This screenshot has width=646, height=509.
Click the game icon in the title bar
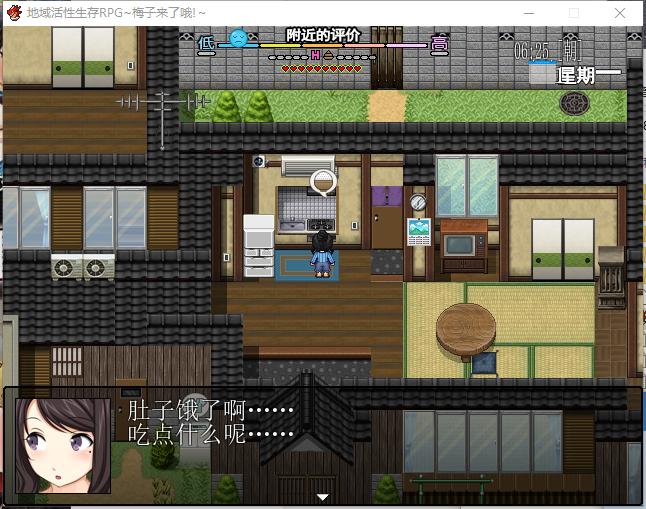pyautogui.click(x=14, y=13)
